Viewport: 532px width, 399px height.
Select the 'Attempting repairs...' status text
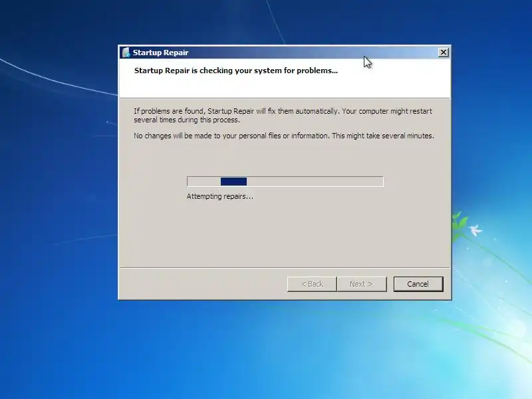coord(220,196)
